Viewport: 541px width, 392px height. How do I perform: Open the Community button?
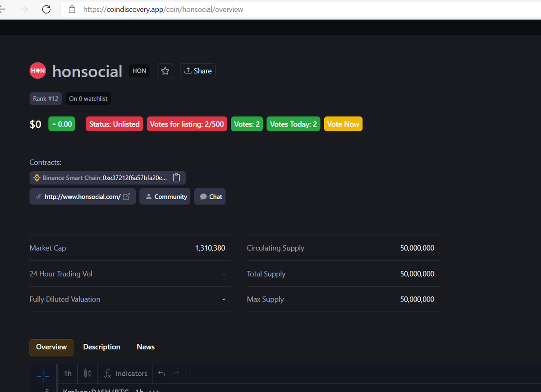[165, 196]
